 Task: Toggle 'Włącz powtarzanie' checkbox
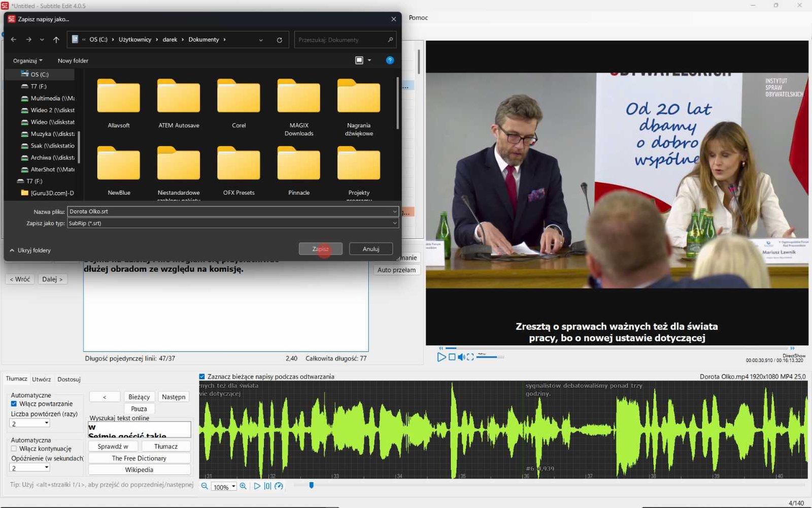14,404
